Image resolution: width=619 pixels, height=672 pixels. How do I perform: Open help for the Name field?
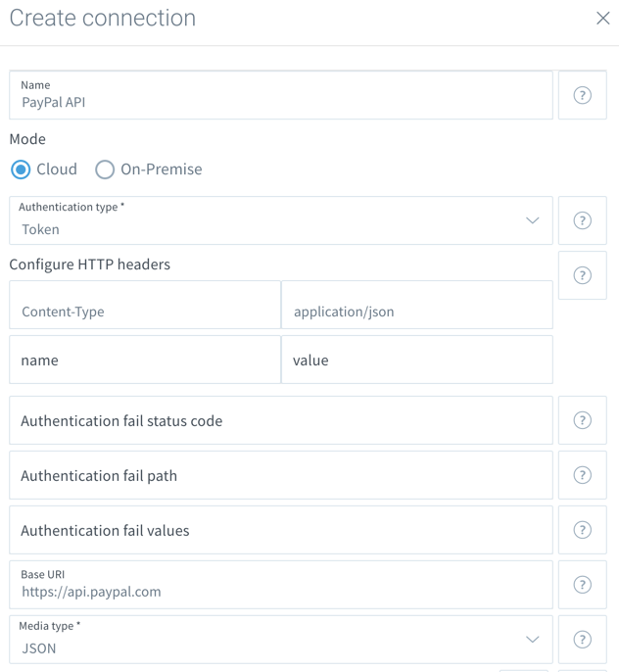click(583, 95)
